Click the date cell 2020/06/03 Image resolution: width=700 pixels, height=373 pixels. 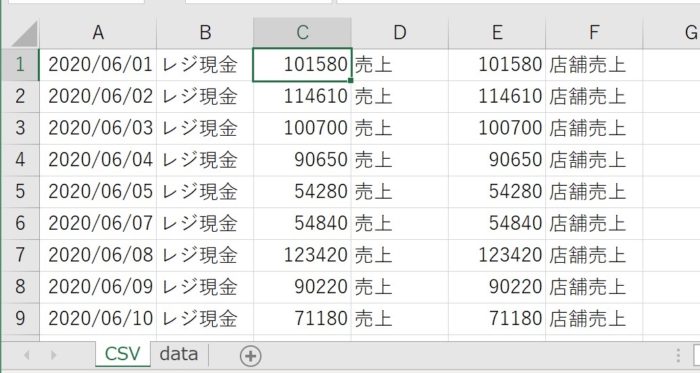pos(98,128)
